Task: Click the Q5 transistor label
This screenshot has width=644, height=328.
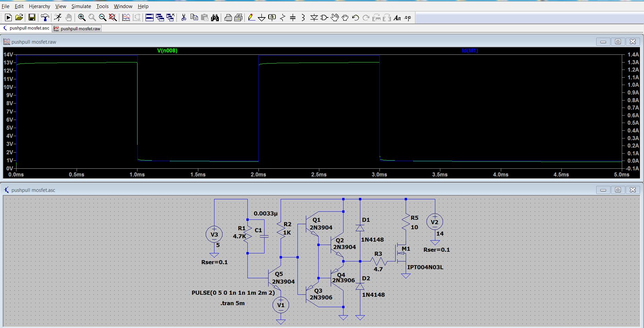Action: coord(279,274)
